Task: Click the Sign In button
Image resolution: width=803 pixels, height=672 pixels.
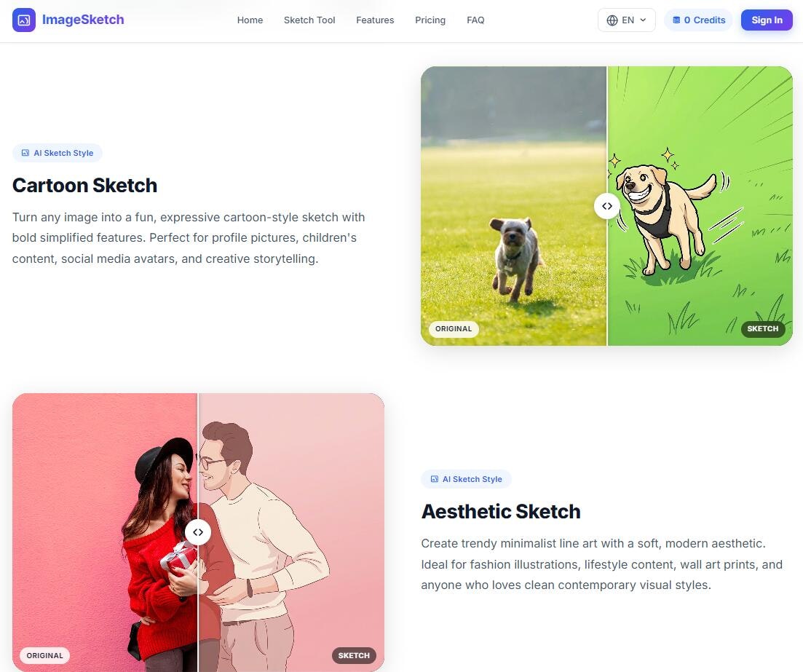Action: [767, 20]
